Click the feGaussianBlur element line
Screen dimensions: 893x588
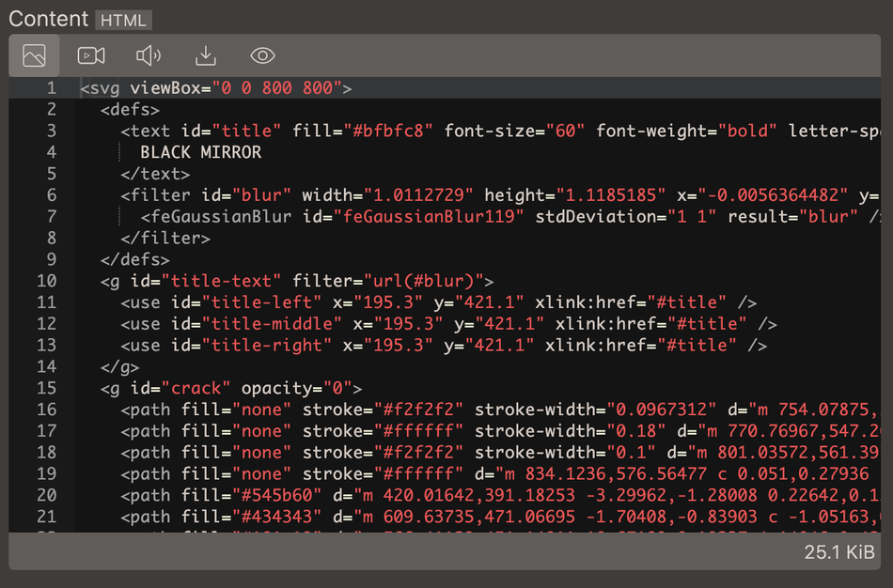click(x=510, y=217)
